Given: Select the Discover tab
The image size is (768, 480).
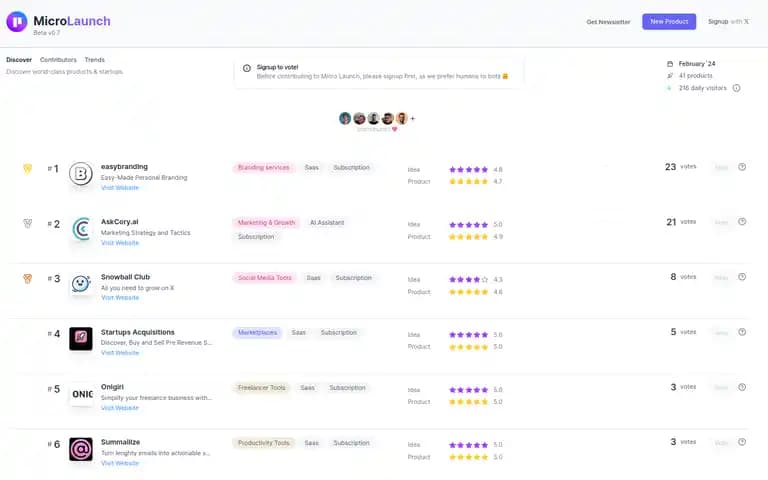Looking at the screenshot, I should pos(19,60).
